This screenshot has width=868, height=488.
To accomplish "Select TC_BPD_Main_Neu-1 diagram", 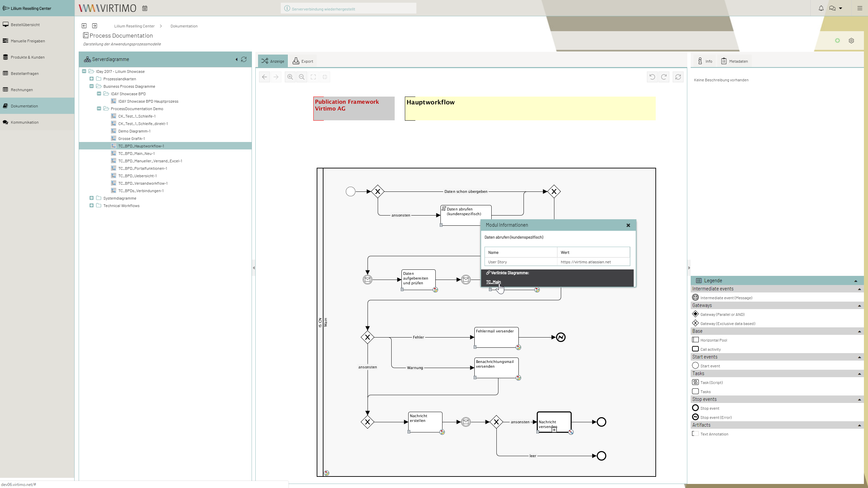I will point(136,154).
